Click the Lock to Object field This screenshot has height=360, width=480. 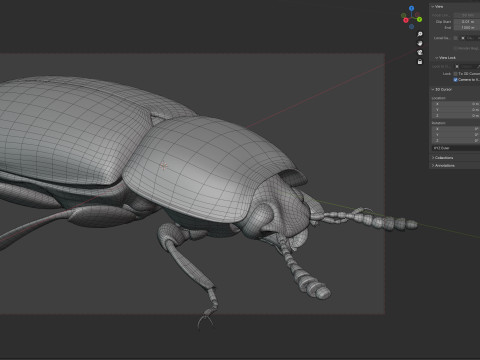point(467,66)
